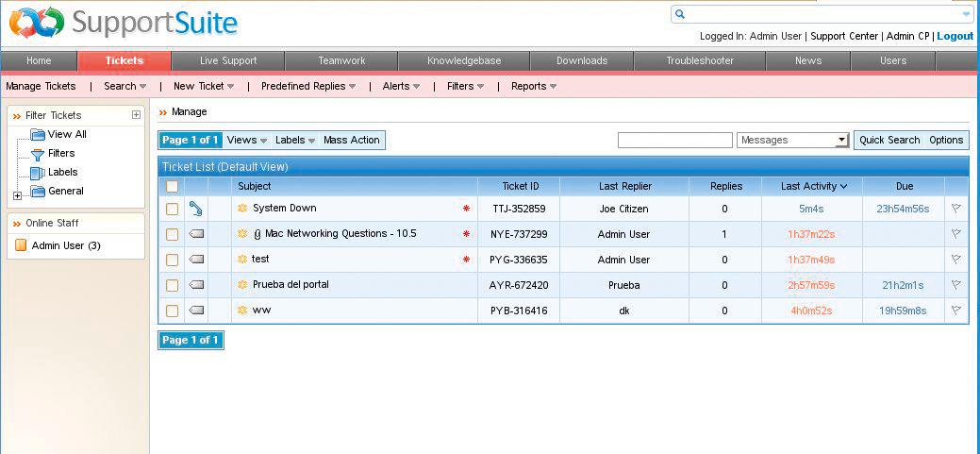Click the status star icon beside test
The width and height of the screenshot is (980, 454).
tap(242, 259)
